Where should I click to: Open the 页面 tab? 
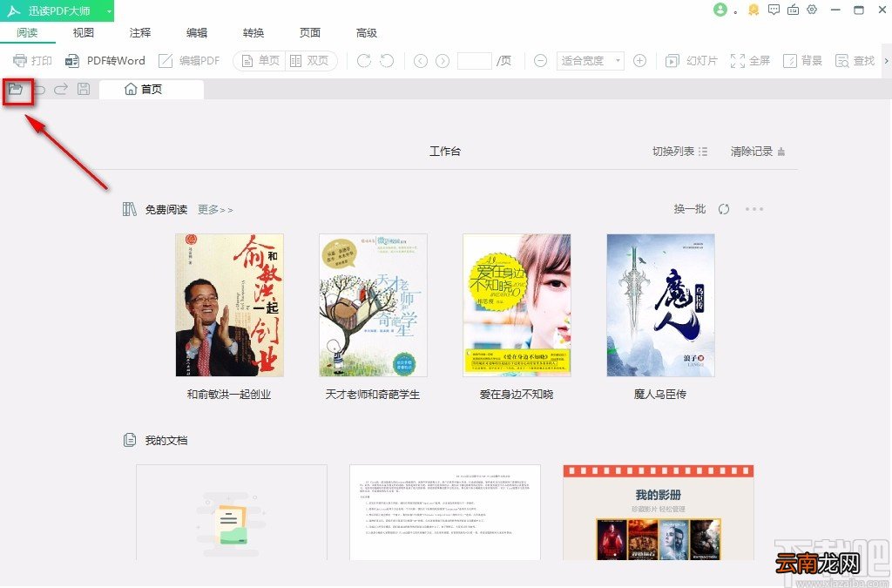coord(310,33)
